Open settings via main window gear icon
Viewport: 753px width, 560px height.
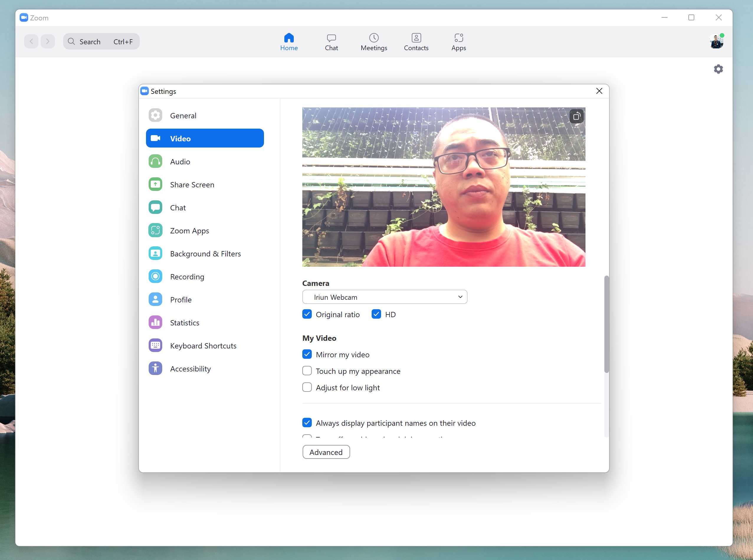tap(718, 69)
